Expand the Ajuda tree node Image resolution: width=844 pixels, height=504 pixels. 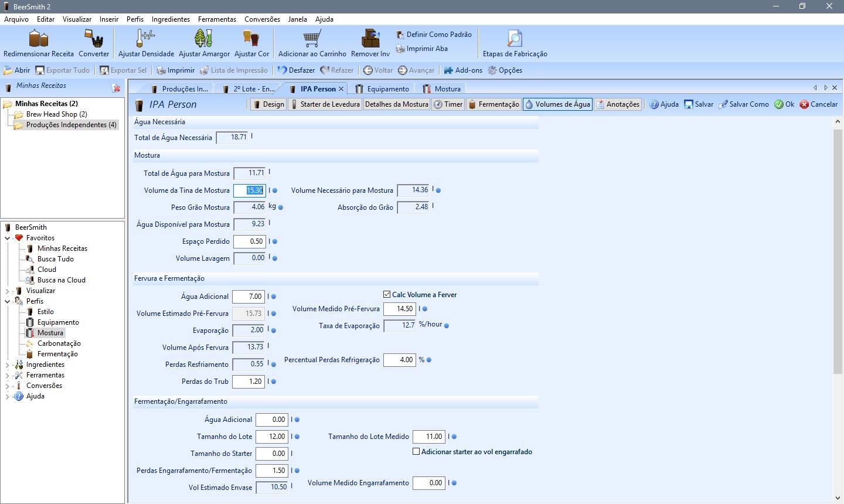(x=8, y=396)
